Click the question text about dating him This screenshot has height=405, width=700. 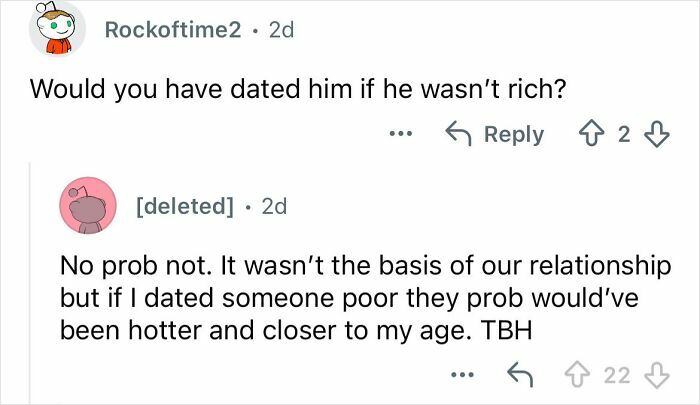click(x=299, y=88)
